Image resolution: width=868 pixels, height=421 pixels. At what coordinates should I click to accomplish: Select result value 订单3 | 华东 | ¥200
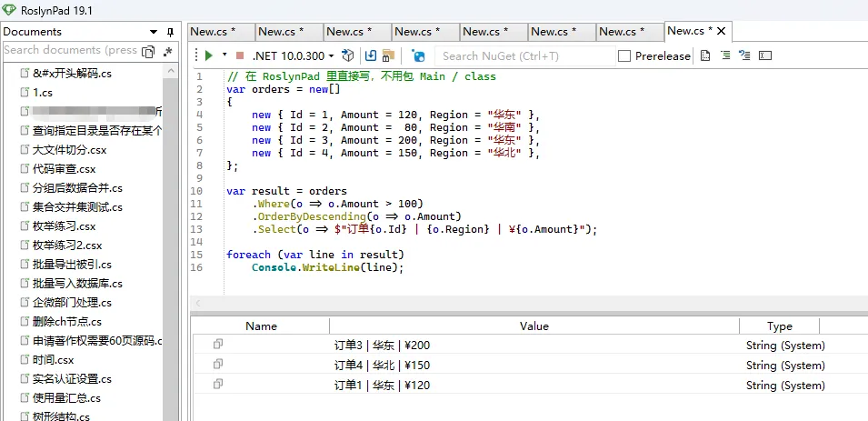click(x=382, y=346)
